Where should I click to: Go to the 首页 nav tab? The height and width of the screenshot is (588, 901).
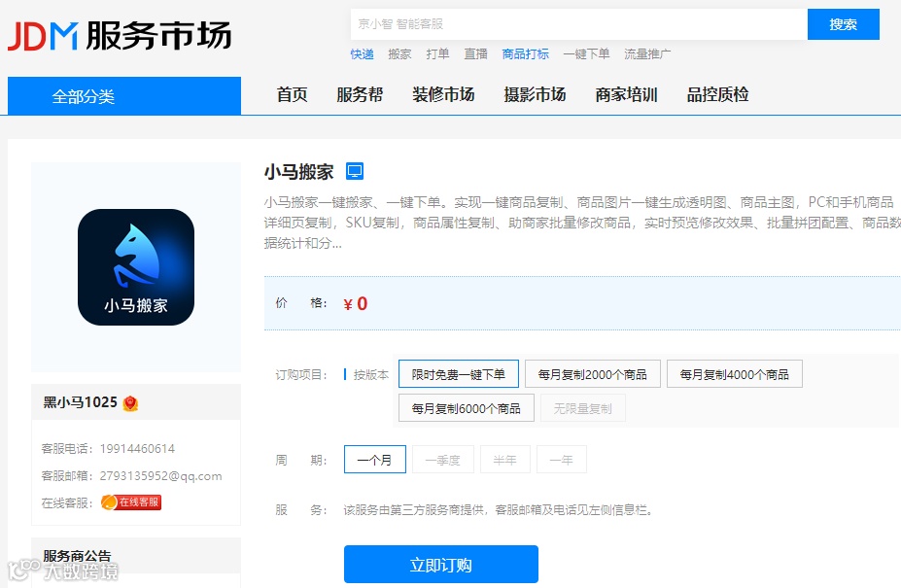pyautogui.click(x=292, y=94)
